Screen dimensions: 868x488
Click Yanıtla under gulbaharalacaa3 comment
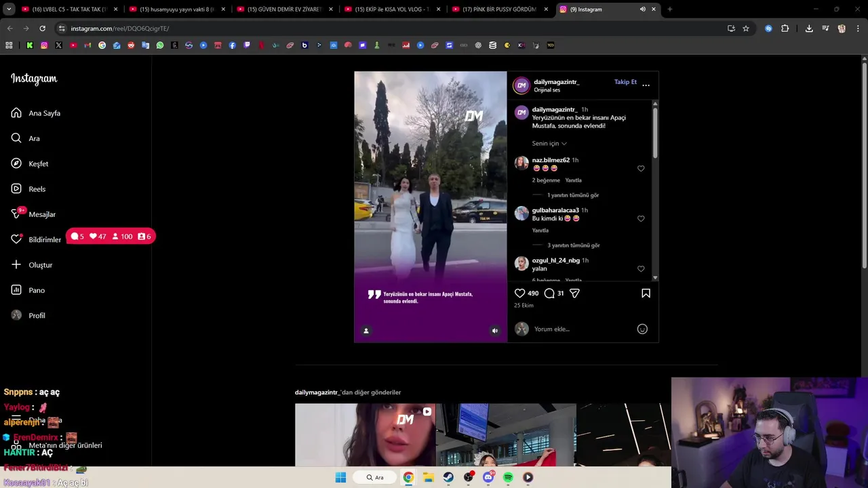tap(540, 230)
